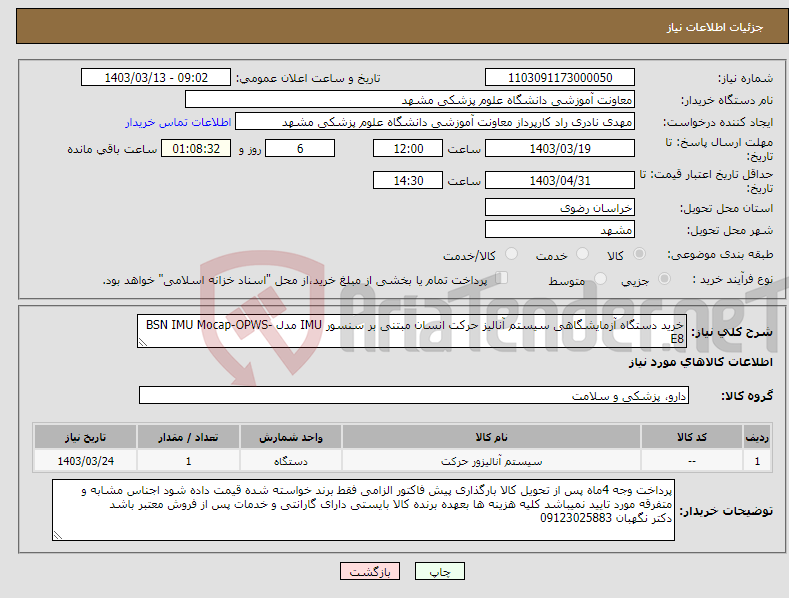Click the ردیف column header
Viewport: 789px width, 598px height.
[x=757, y=436]
